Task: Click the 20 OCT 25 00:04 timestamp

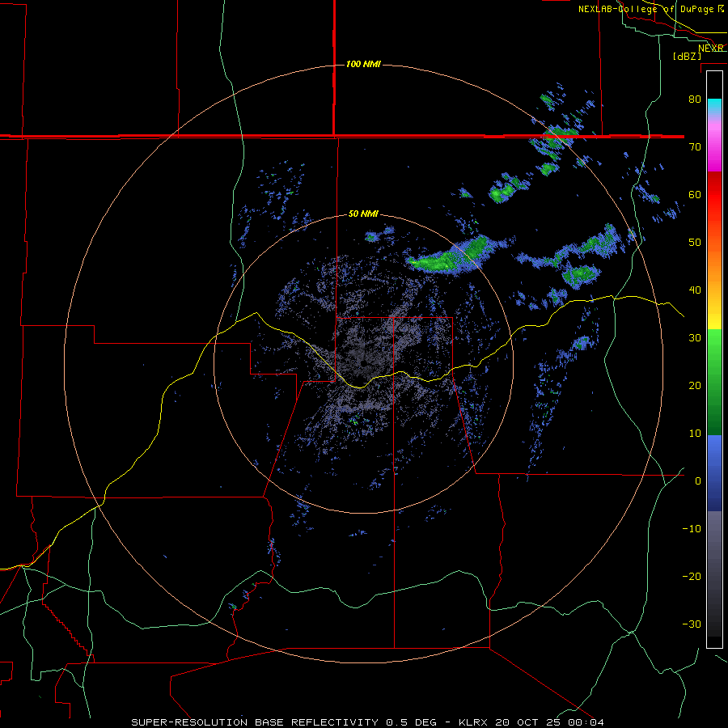Action: point(550,722)
